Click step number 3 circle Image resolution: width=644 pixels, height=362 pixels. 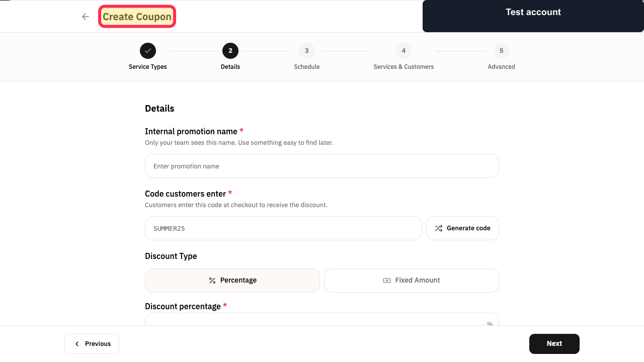[307, 51]
